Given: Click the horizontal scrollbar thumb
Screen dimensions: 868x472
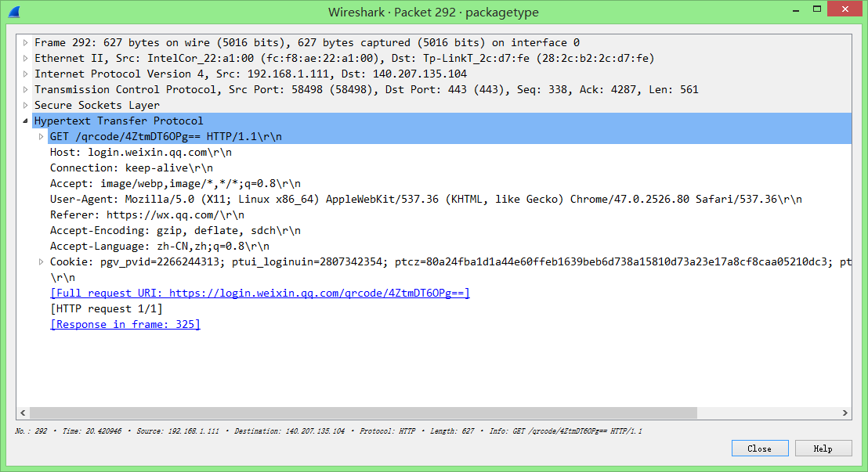Looking at the screenshot, I should point(363,413).
